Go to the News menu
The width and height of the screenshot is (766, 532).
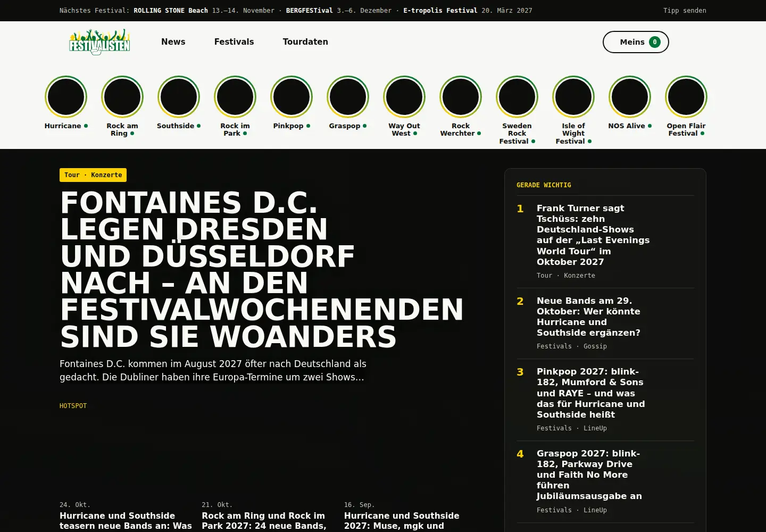[x=173, y=42]
